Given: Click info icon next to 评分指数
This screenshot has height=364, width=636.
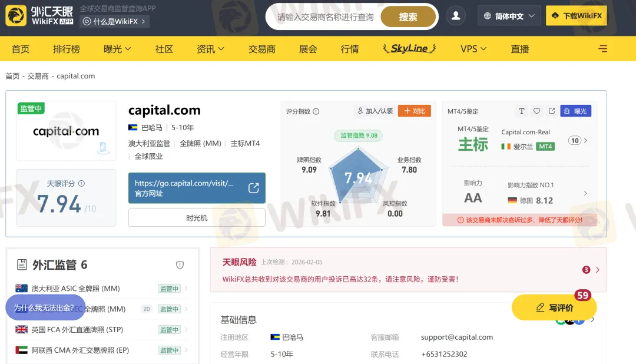Looking at the screenshot, I should point(316,111).
